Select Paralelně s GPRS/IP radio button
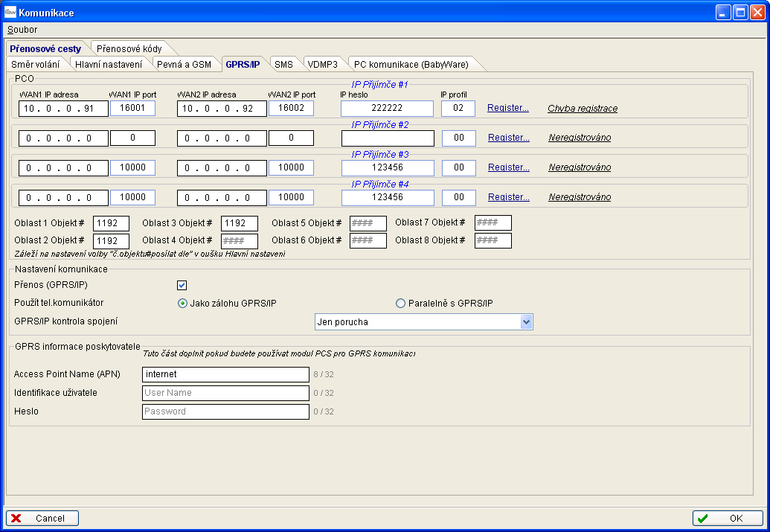 [400, 303]
